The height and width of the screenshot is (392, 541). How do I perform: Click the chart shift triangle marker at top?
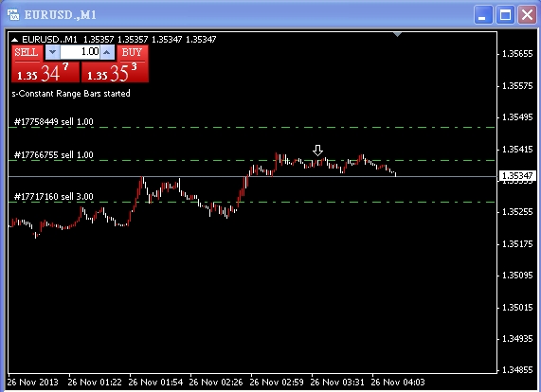pyautogui.click(x=398, y=34)
